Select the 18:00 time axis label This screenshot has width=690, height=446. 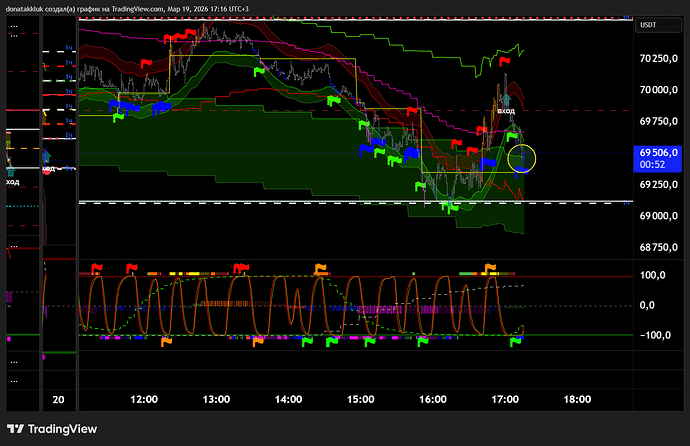tap(578, 399)
